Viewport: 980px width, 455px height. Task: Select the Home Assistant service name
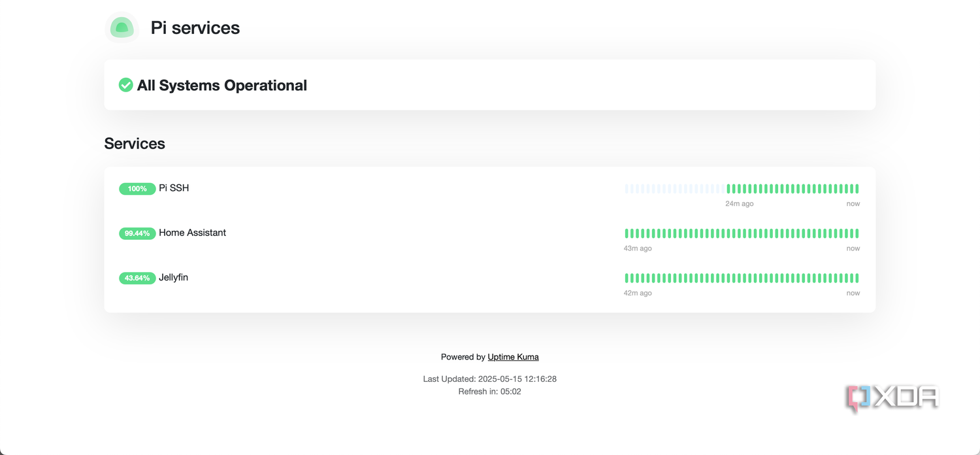point(192,233)
